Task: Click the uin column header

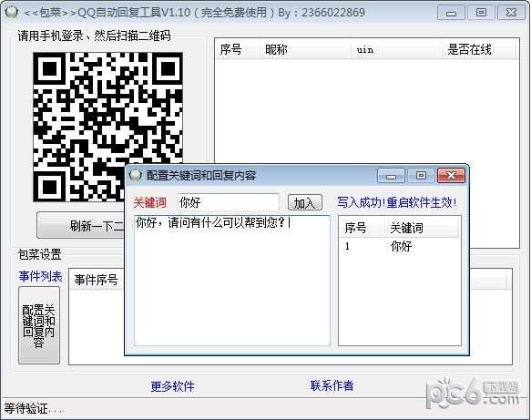Action: tap(396, 49)
